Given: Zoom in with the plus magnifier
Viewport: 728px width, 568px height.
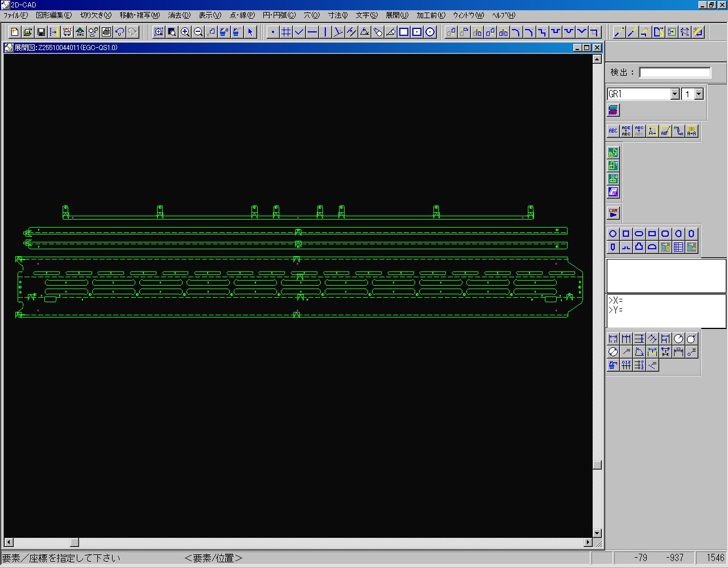Looking at the screenshot, I should tap(185, 32).
